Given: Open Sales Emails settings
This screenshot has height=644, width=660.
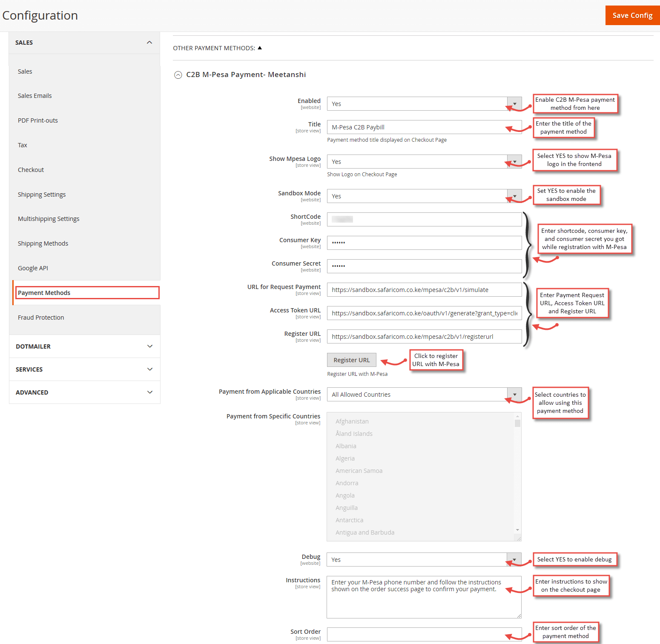Looking at the screenshot, I should pos(35,96).
